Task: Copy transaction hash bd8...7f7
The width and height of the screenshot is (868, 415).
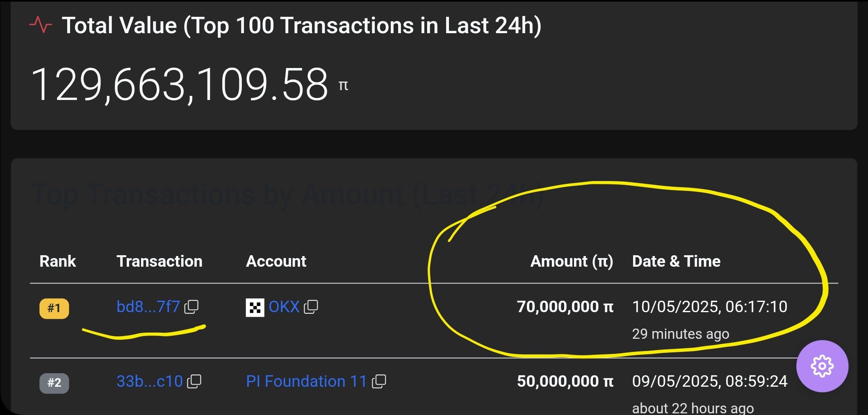Action: [191, 307]
